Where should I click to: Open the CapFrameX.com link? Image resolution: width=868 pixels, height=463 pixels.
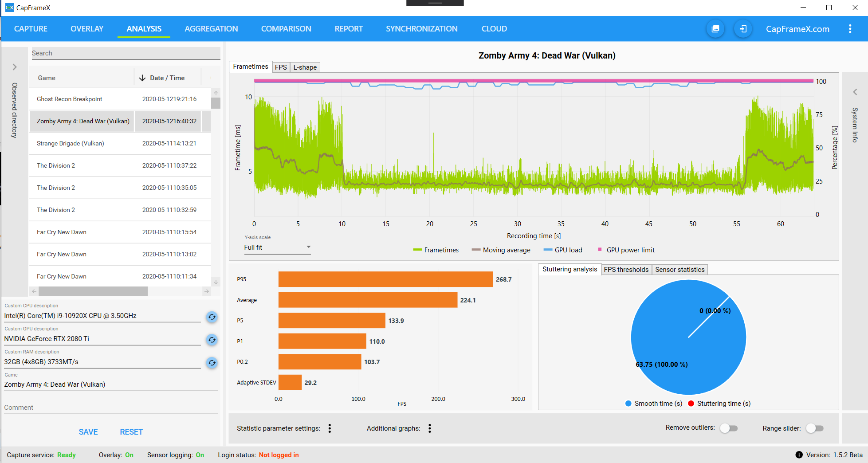point(797,29)
